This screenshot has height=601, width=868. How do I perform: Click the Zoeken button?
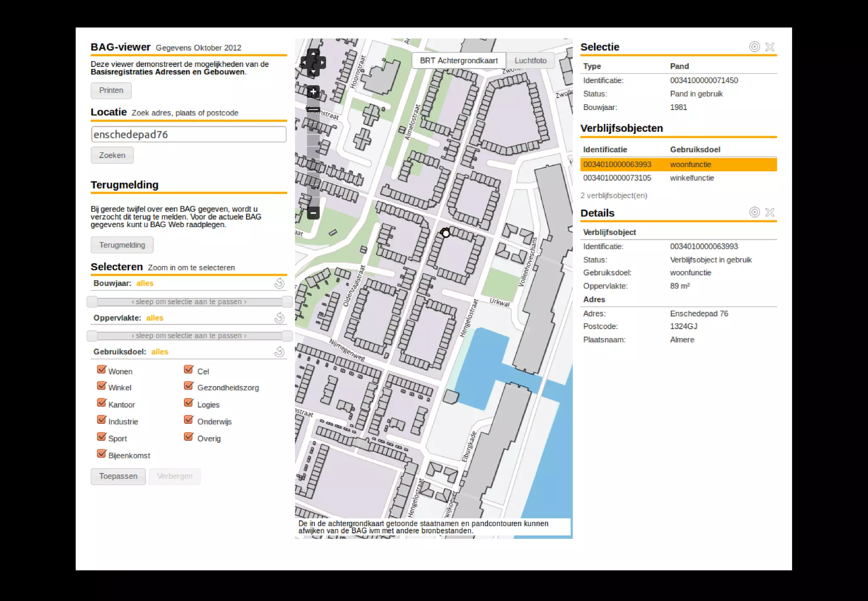[112, 155]
